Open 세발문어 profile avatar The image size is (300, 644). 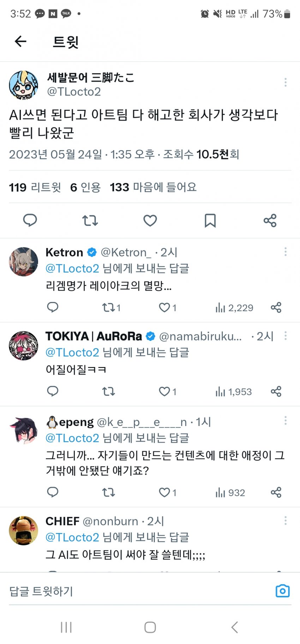23,85
